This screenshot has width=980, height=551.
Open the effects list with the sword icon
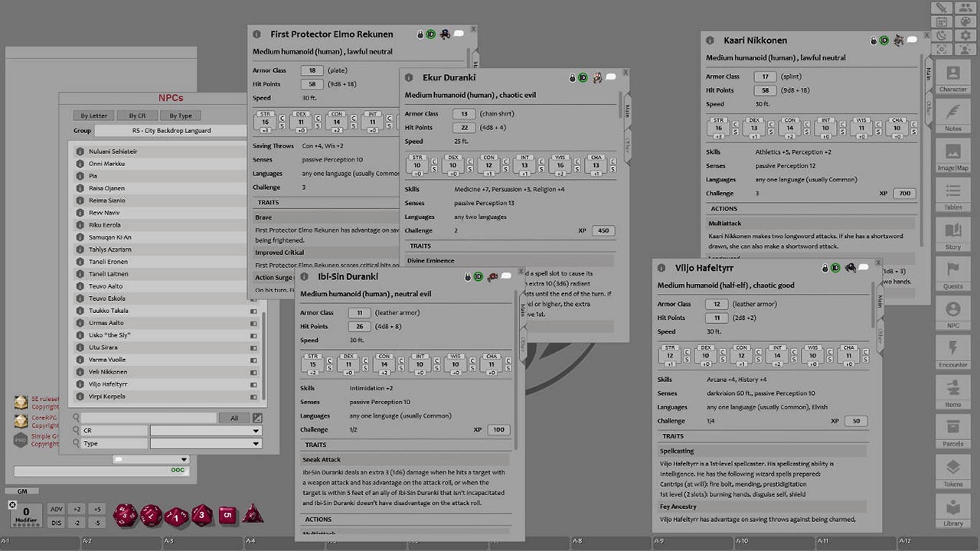pyautogui.click(x=942, y=8)
